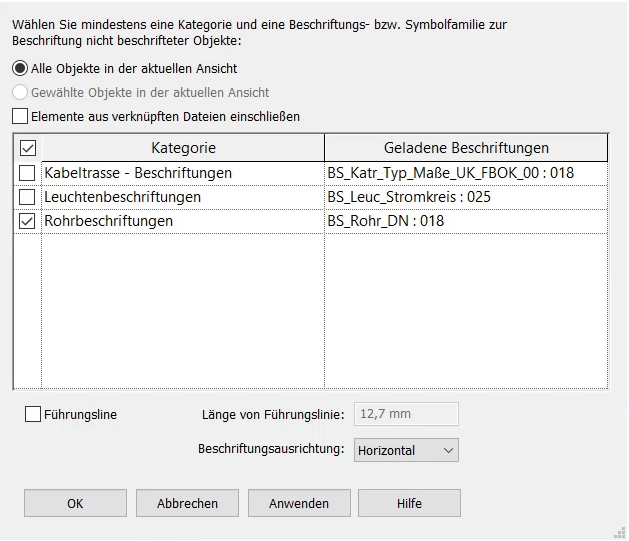Sort by the Kategorie column header

[183, 148]
